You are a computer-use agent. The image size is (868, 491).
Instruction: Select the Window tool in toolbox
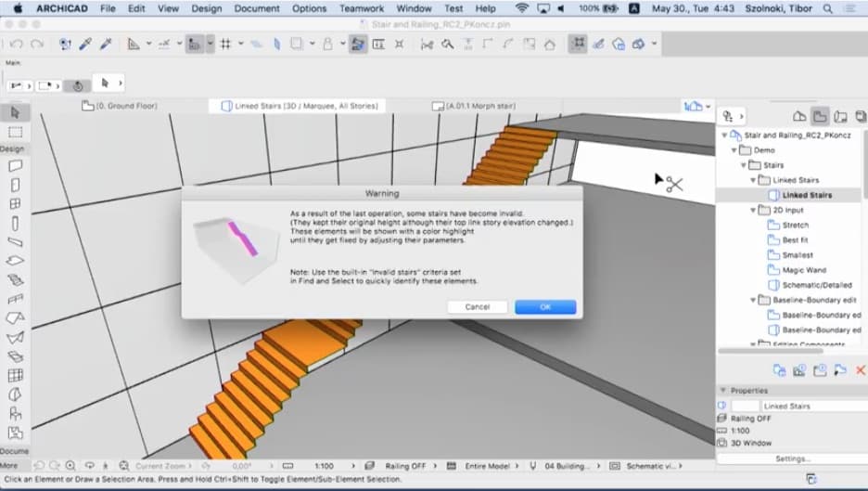[x=15, y=204]
